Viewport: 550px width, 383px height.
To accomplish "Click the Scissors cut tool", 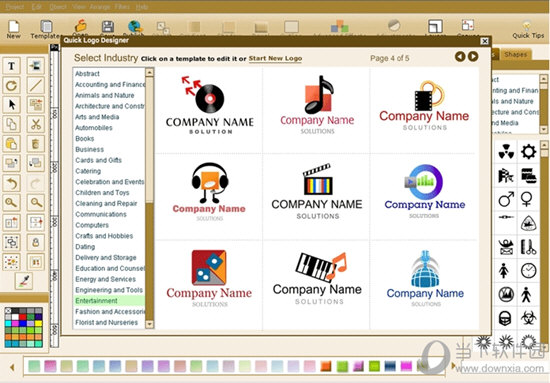I will pos(36,124).
